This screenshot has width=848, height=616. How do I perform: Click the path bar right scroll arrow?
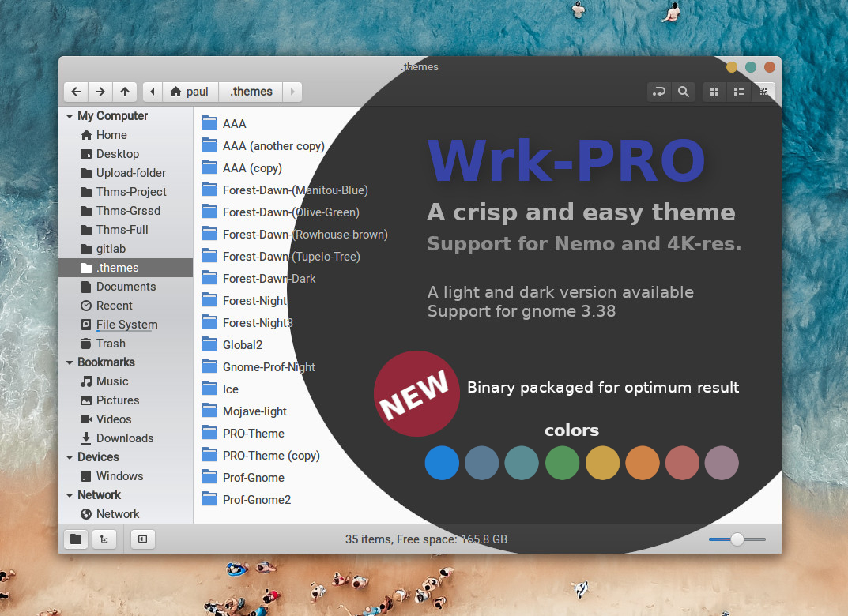point(292,92)
